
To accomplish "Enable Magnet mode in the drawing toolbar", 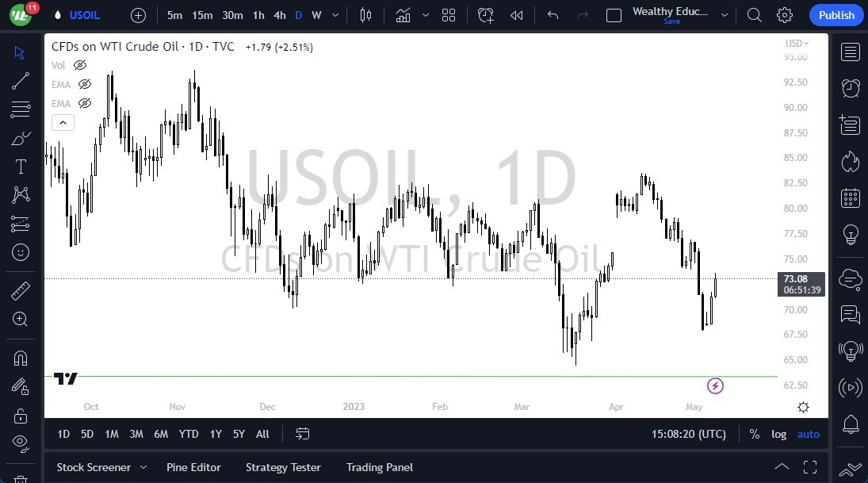I will tap(20, 357).
